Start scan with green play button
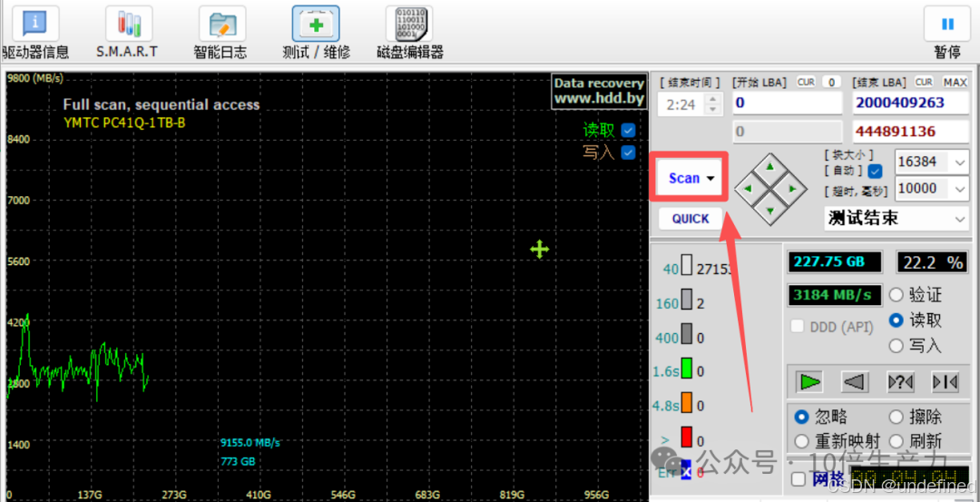This screenshot has width=980, height=502. pyautogui.click(x=810, y=381)
